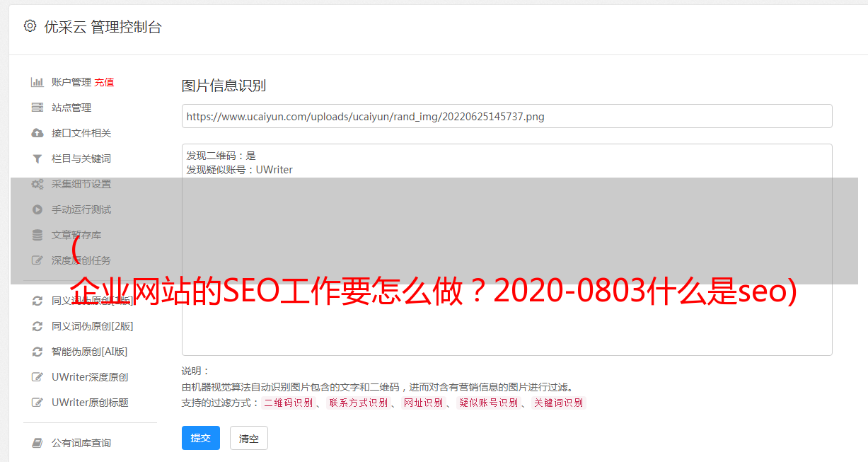Viewport: 868px width, 462px height.
Task: Click the bar chart icon for 账户管理
Action: pos(37,82)
